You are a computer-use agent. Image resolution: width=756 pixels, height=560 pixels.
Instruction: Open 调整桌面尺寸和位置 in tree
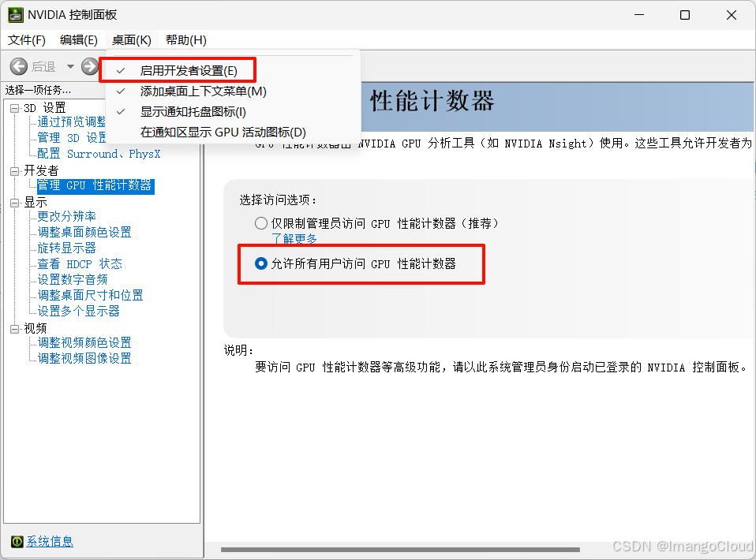90,296
